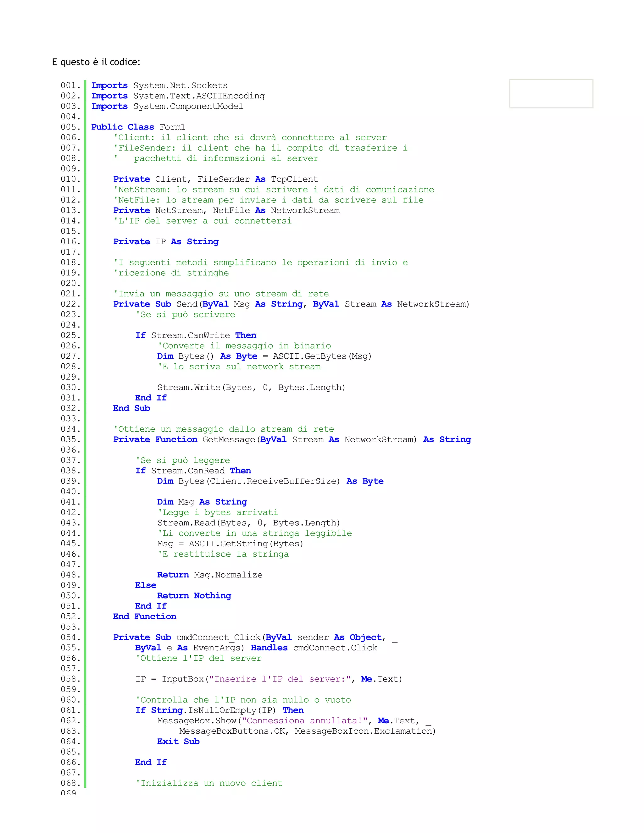Click "Return Nothing" statement
Screen dimensions: 644x833
(194, 596)
